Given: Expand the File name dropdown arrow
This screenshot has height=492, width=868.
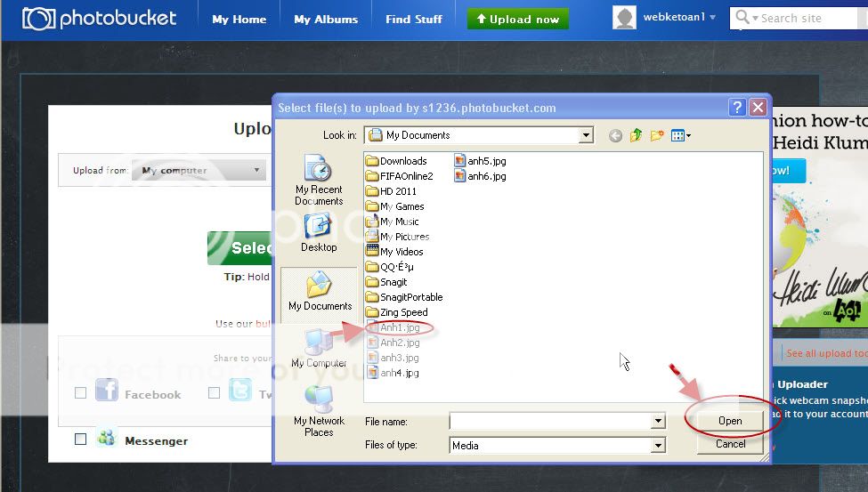Looking at the screenshot, I should pos(658,421).
